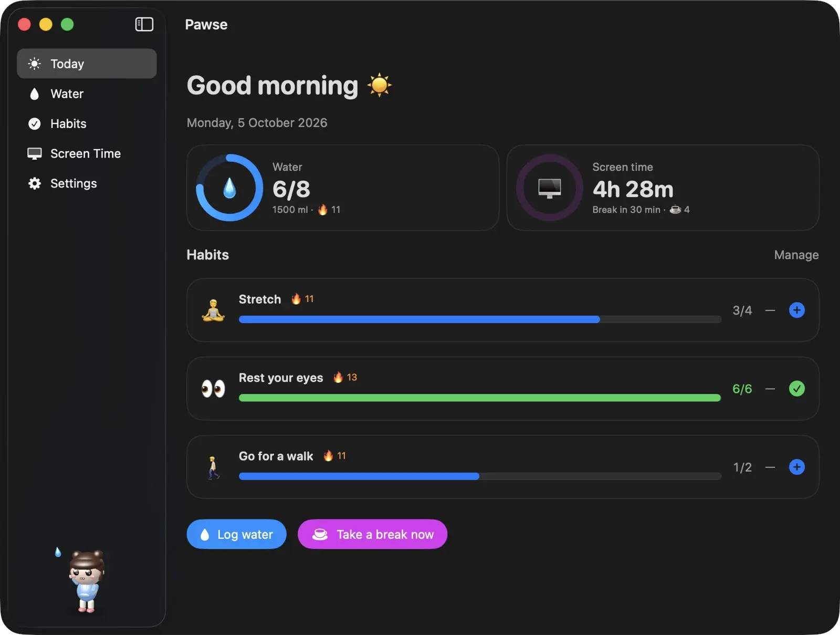Click the '1/2' walk count
This screenshot has height=635, width=840.
point(742,467)
